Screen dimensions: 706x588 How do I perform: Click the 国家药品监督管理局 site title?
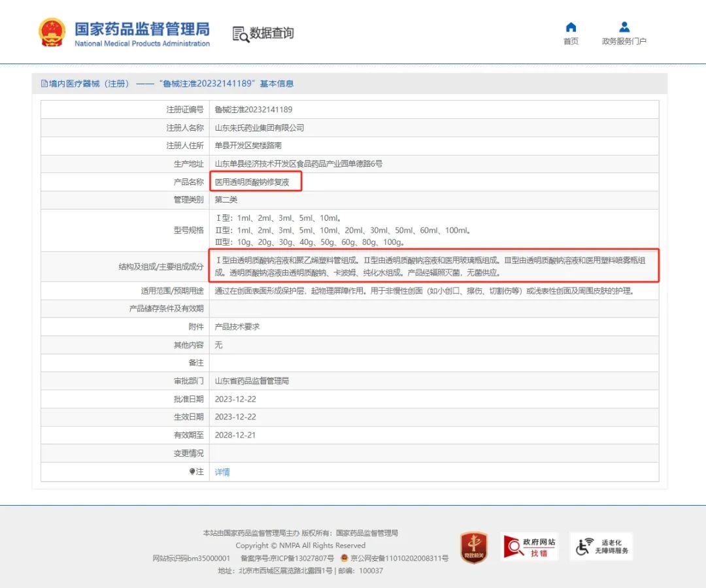click(x=142, y=29)
